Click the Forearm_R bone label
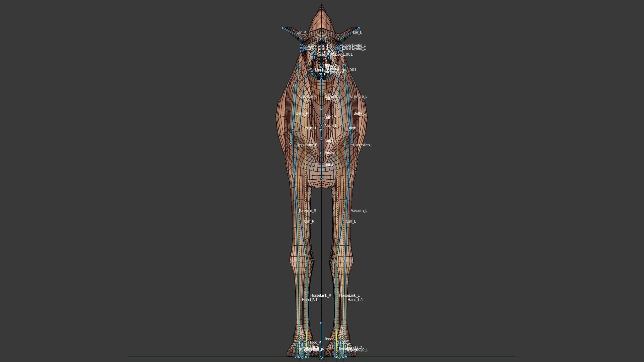 pyautogui.click(x=307, y=210)
